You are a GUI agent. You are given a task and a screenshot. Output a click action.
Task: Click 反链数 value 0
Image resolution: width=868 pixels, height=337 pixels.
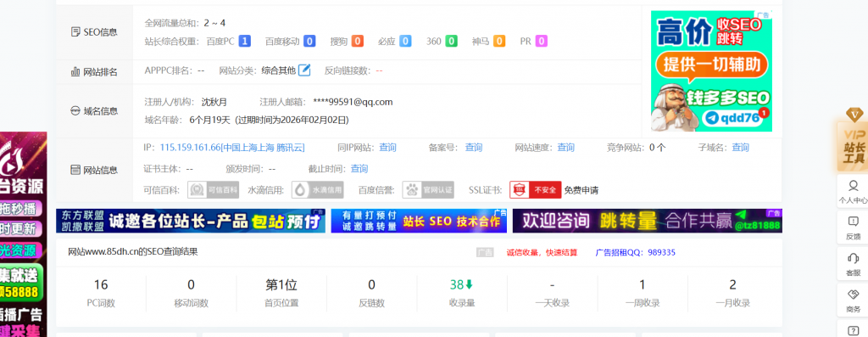tap(371, 285)
